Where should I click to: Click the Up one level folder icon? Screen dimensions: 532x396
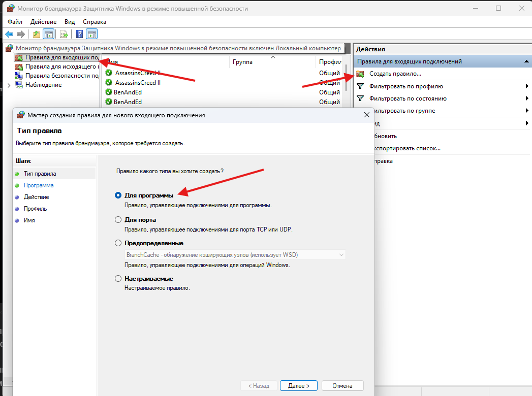tap(37, 34)
